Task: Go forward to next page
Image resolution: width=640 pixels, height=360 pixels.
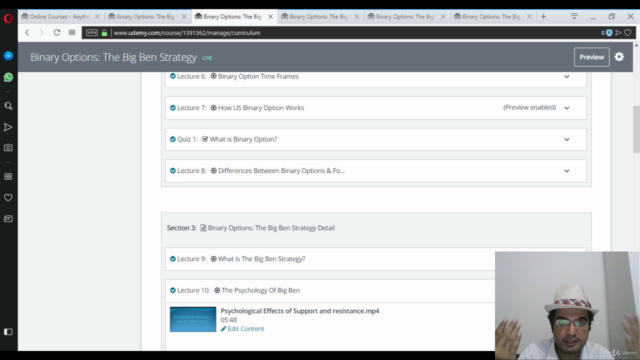Action: pyautogui.click(x=42, y=33)
